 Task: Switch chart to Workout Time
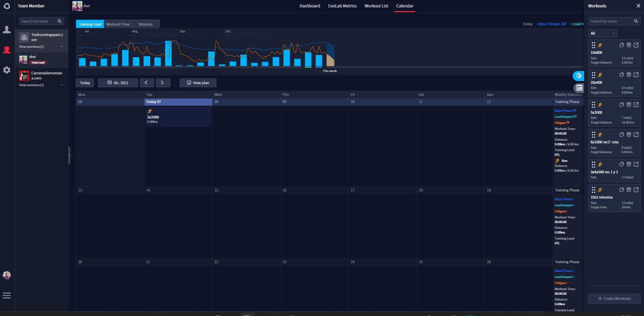click(118, 24)
